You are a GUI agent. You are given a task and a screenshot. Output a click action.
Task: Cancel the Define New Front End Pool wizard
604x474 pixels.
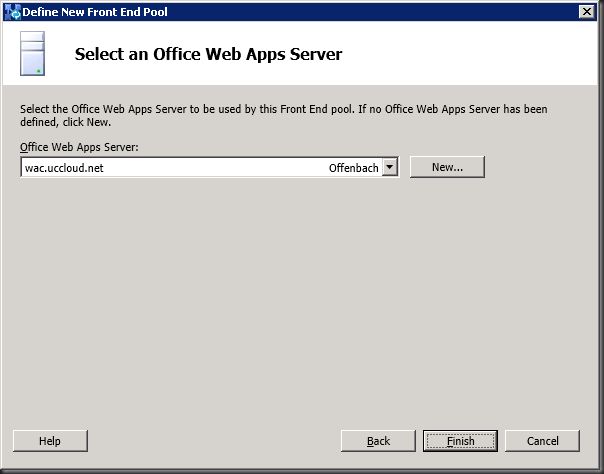click(x=542, y=441)
